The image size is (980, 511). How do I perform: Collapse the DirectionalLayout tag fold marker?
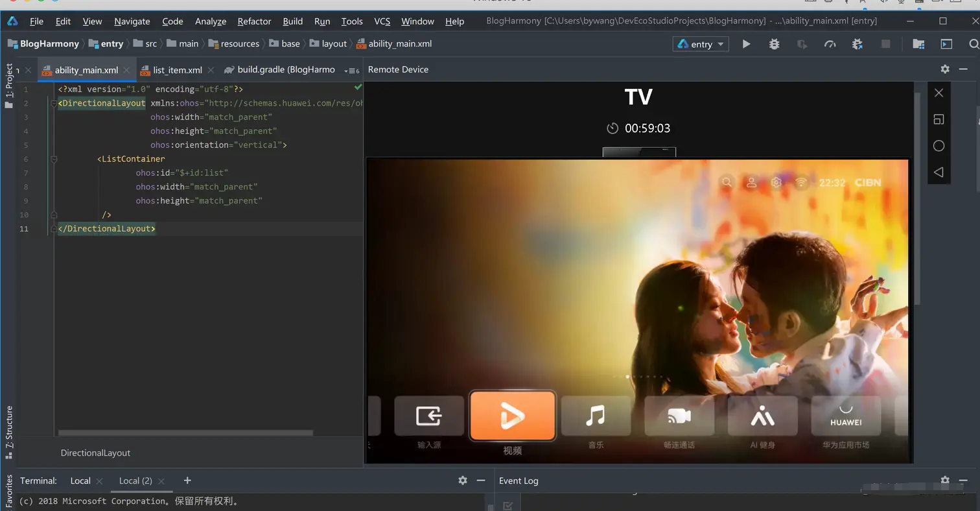tap(54, 103)
